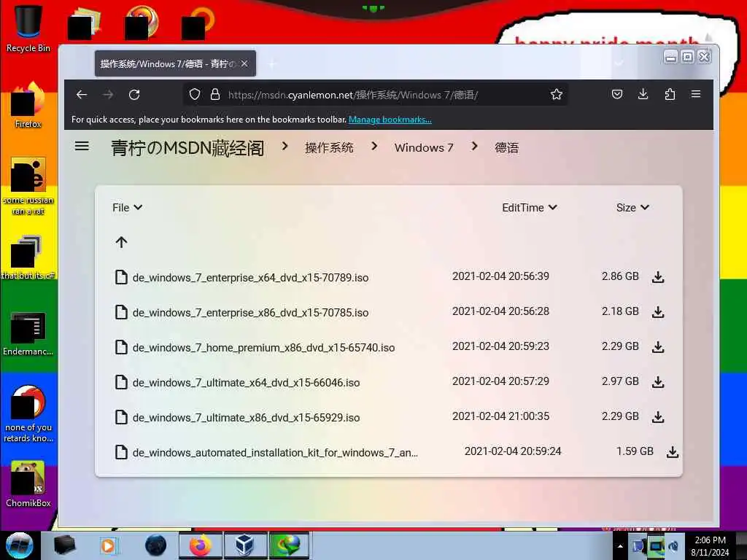
Task: Navigate to 操作系统 breadcrumb
Action: coord(329,147)
